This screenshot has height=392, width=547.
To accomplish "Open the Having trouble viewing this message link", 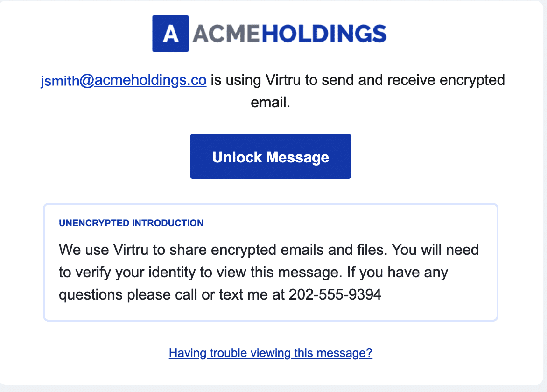I will tap(270, 353).
